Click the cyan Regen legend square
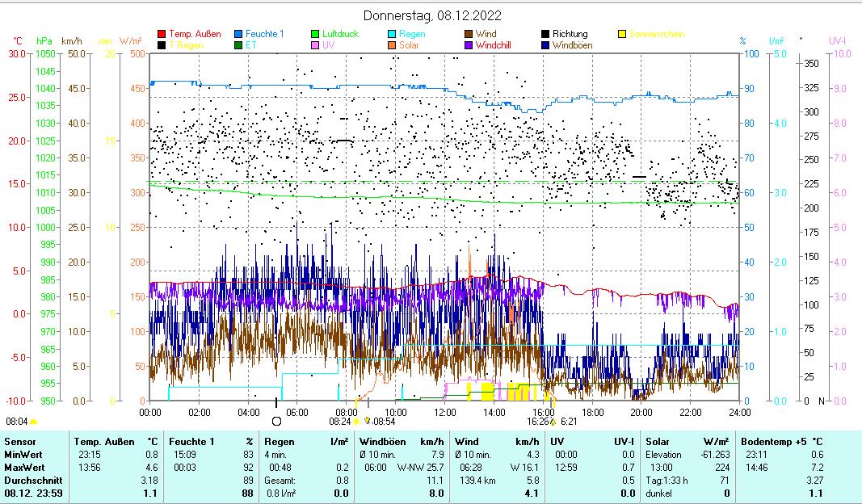The height and width of the screenshot is (504, 862). coord(392,34)
